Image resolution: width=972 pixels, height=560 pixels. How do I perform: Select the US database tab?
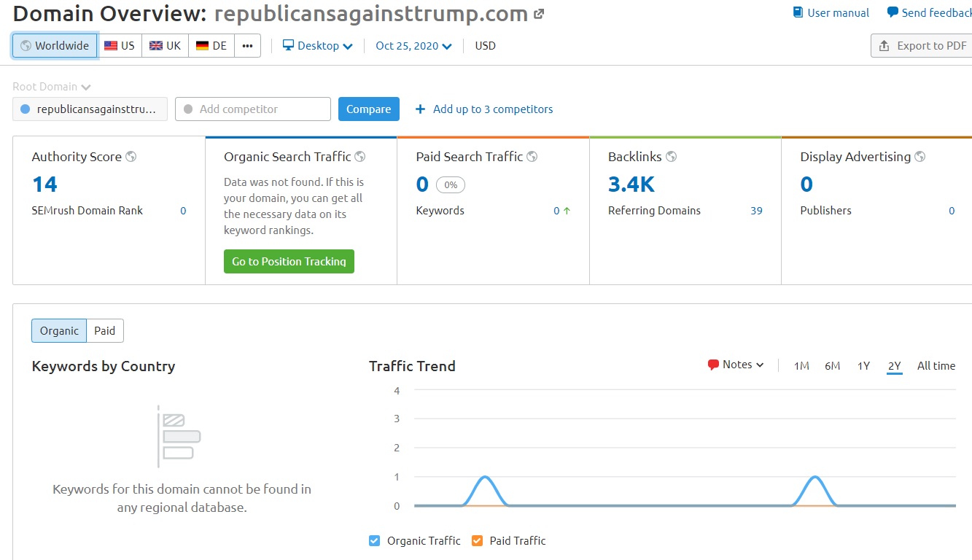(120, 45)
